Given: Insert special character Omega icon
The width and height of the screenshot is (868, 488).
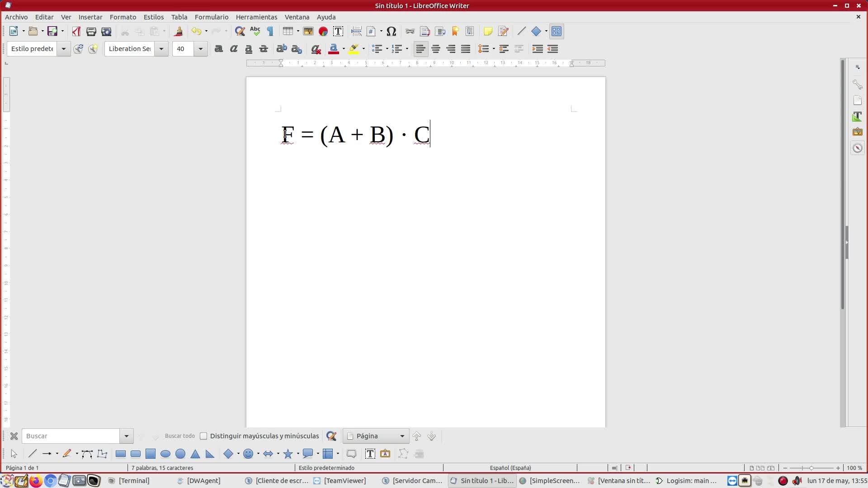Looking at the screenshot, I should [x=392, y=31].
